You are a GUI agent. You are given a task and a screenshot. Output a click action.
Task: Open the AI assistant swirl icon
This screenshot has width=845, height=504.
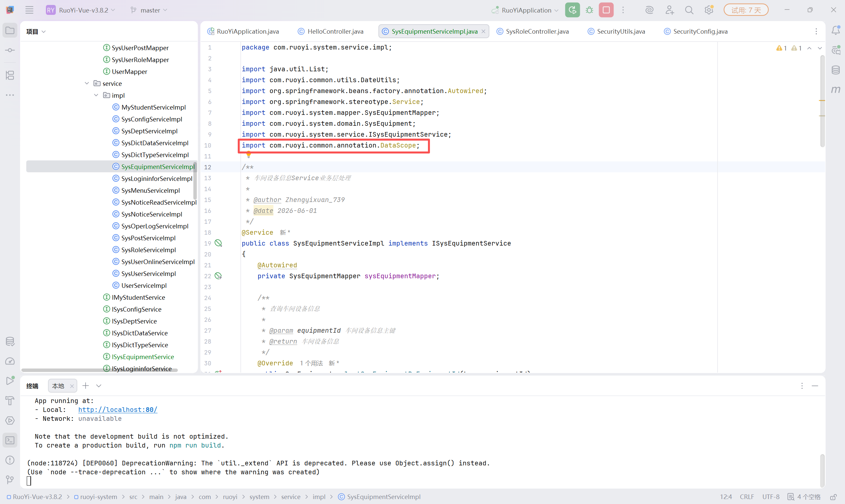tap(649, 10)
